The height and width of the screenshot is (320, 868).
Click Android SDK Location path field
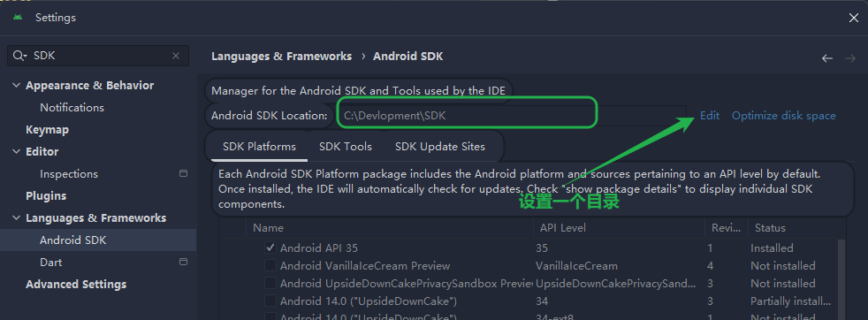pos(512,116)
